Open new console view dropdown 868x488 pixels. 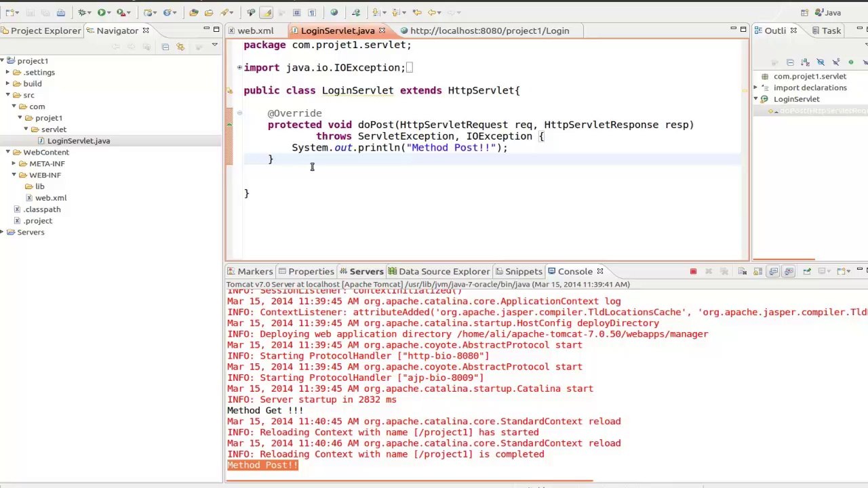pyautogui.click(x=849, y=271)
